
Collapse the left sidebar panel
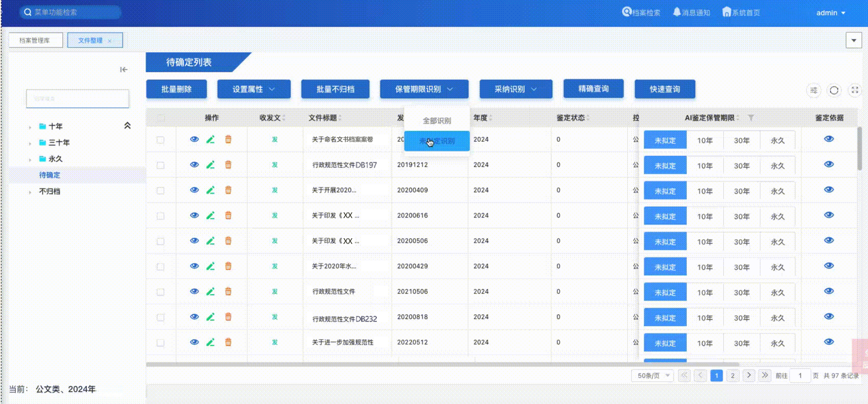point(123,70)
